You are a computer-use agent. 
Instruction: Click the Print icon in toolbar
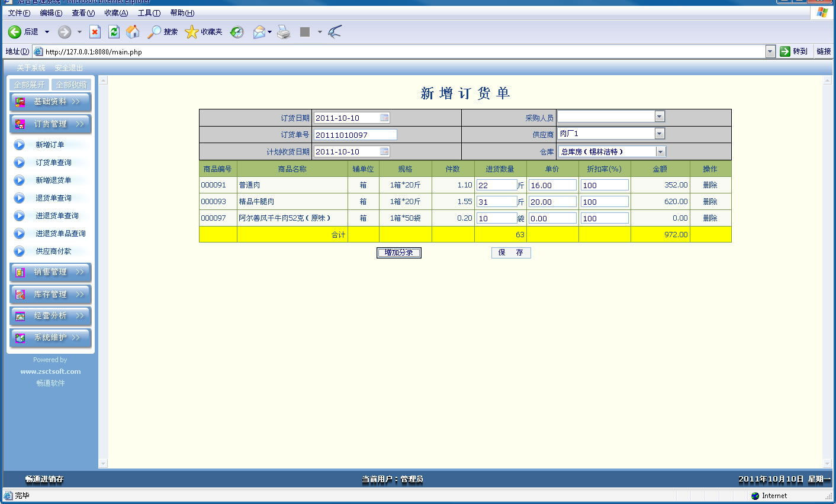click(284, 32)
